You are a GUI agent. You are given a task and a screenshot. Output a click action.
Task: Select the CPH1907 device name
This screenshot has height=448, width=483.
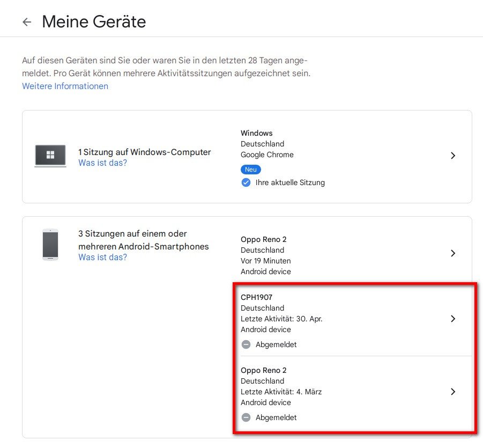tap(257, 297)
